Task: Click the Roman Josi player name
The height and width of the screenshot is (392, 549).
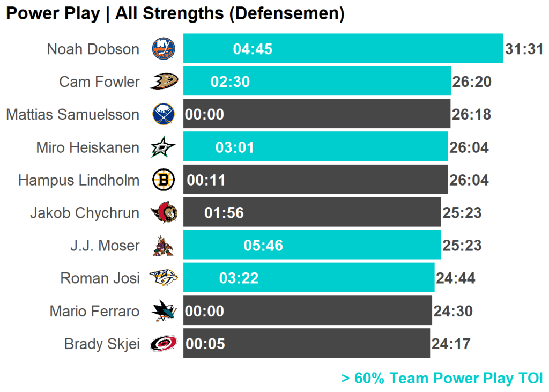Action: tap(100, 278)
